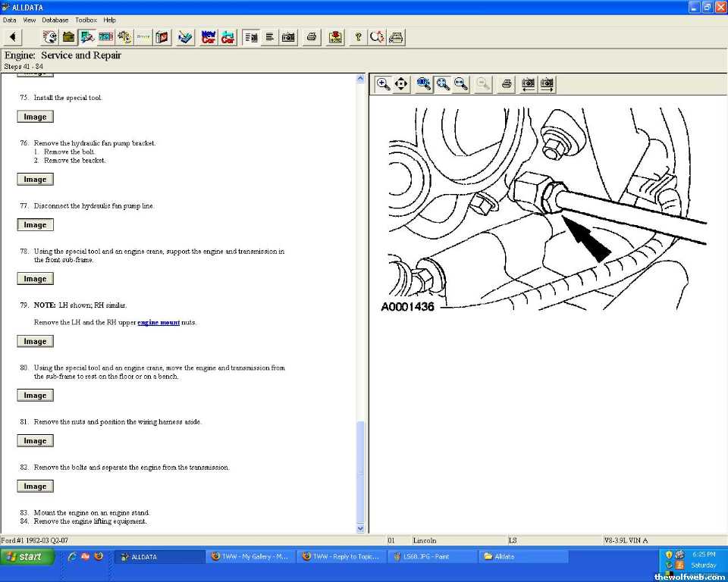Image resolution: width=728 pixels, height=582 pixels.
Task: Toggle image-only camera view
Action: 288,37
